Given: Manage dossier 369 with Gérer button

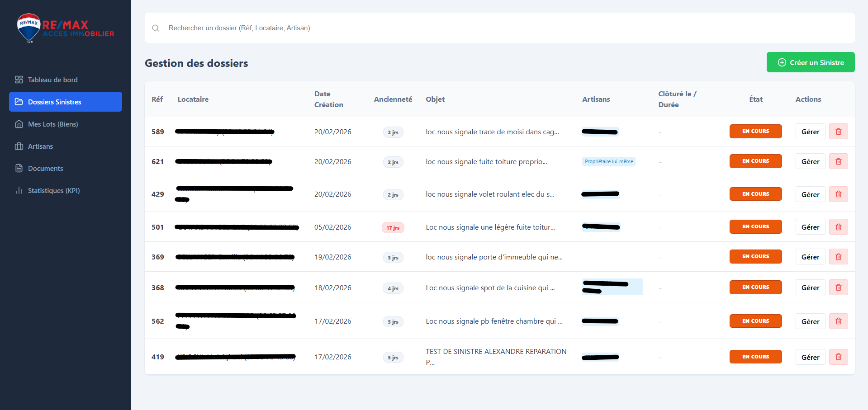Looking at the screenshot, I should pyautogui.click(x=810, y=257).
